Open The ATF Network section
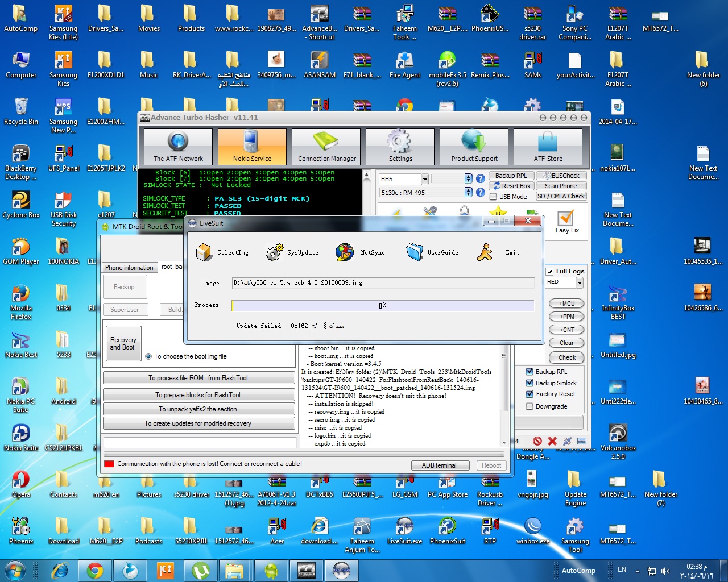Image resolution: width=728 pixels, height=582 pixels. [x=178, y=147]
